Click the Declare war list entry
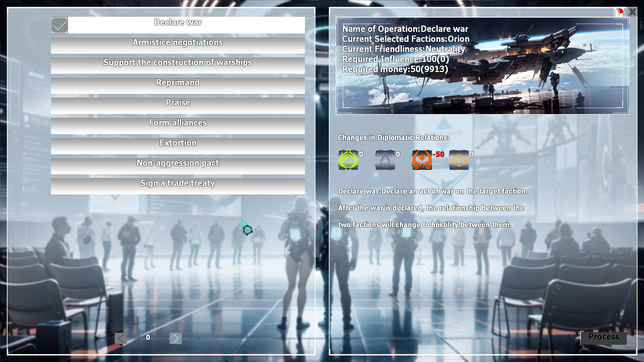 [186, 25]
